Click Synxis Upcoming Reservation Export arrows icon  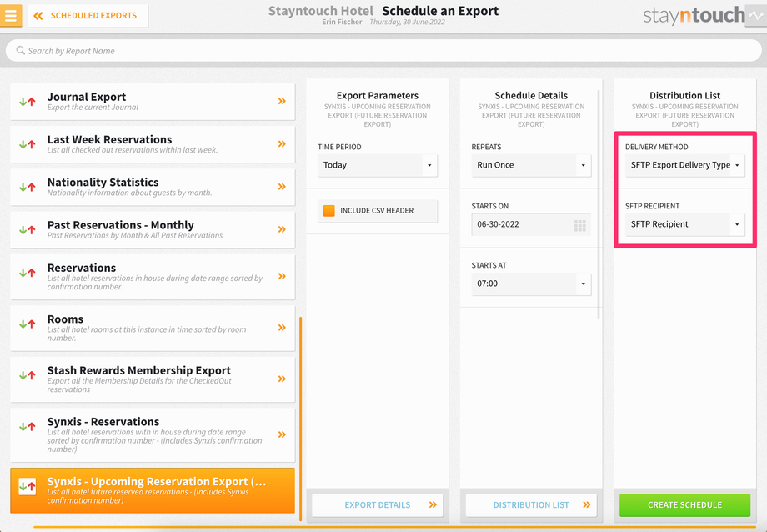28,486
